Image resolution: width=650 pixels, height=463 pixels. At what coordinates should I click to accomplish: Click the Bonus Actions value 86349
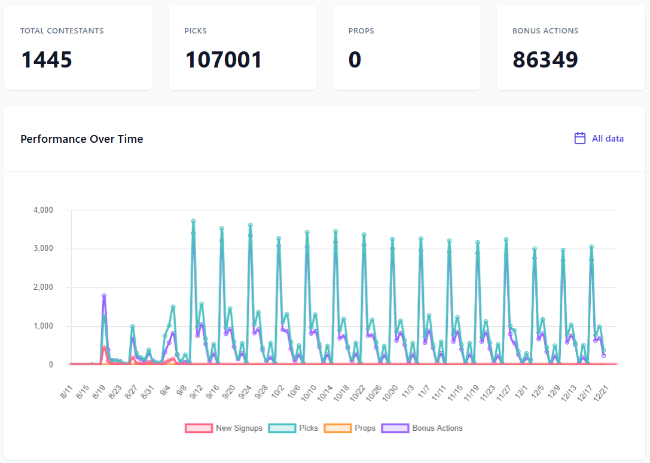[x=545, y=60]
